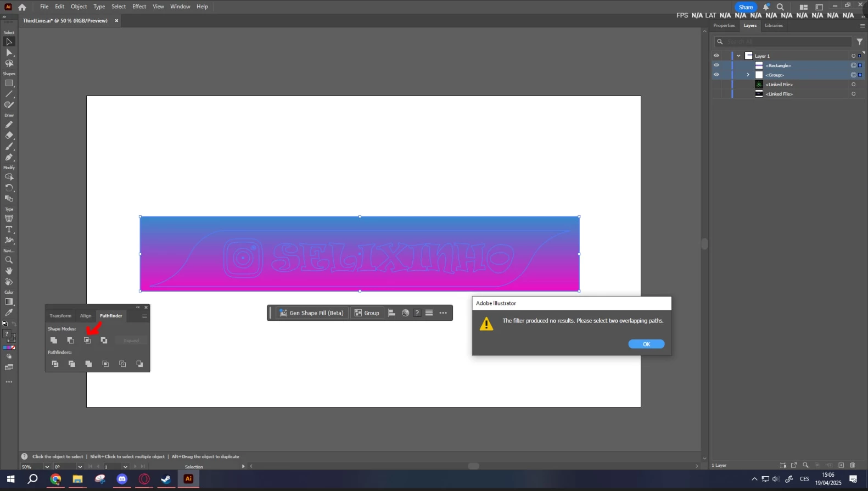Switch to the Properties tab

724,25
